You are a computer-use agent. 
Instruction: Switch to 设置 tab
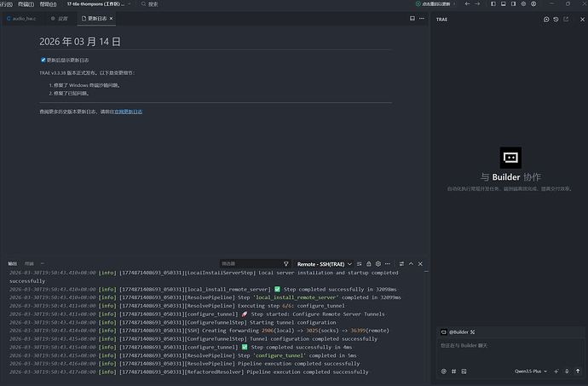60,19
